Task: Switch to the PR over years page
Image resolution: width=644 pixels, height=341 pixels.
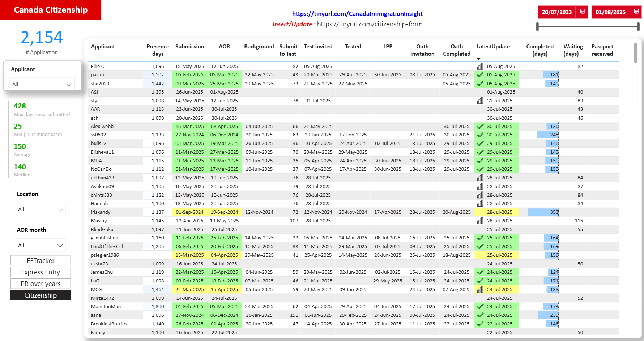Action: pyautogui.click(x=40, y=284)
